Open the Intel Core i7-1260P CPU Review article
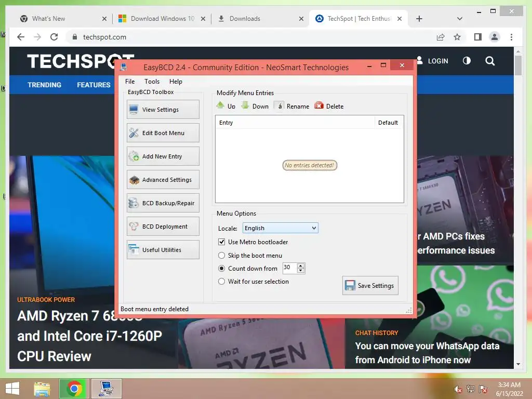Viewport: 532px width, 399px height. pos(89,336)
